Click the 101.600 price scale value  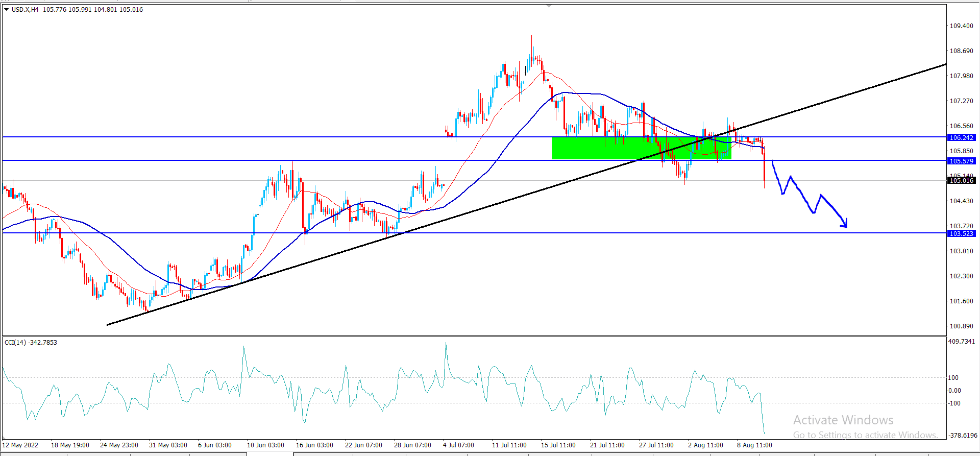(x=961, y=301)
